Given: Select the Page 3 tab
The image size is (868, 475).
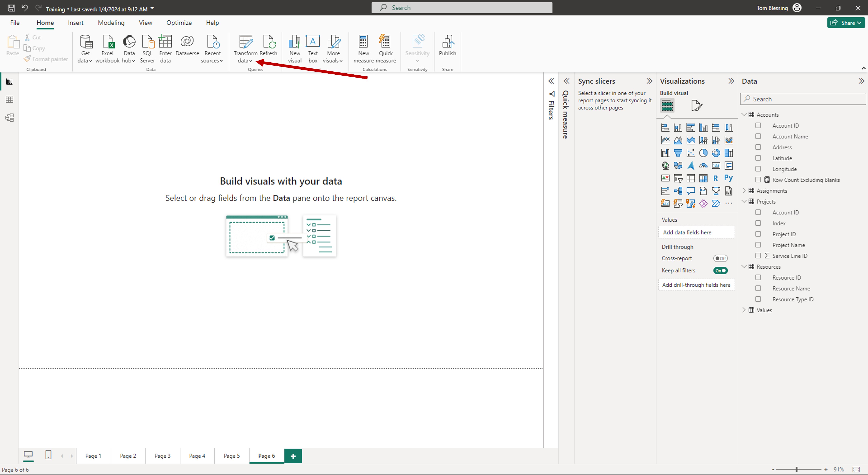Looking at the screenshot, I should pyautogui.click(x=162, y=455).
